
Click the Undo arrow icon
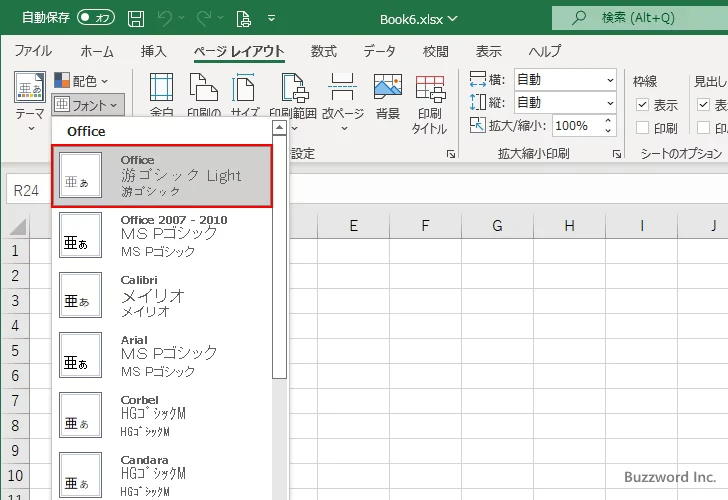[165, 18]
